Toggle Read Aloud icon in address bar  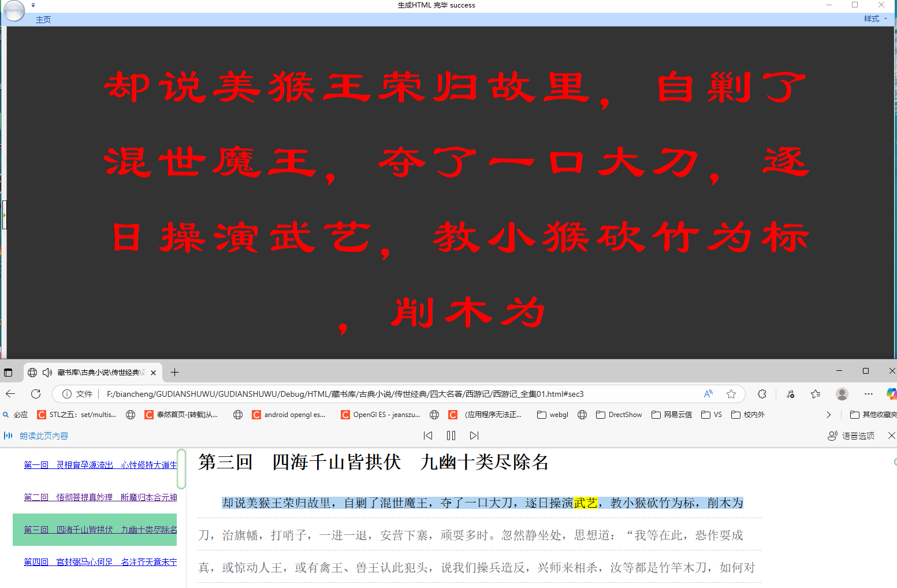pyautogui.click(x=708, y=394)
